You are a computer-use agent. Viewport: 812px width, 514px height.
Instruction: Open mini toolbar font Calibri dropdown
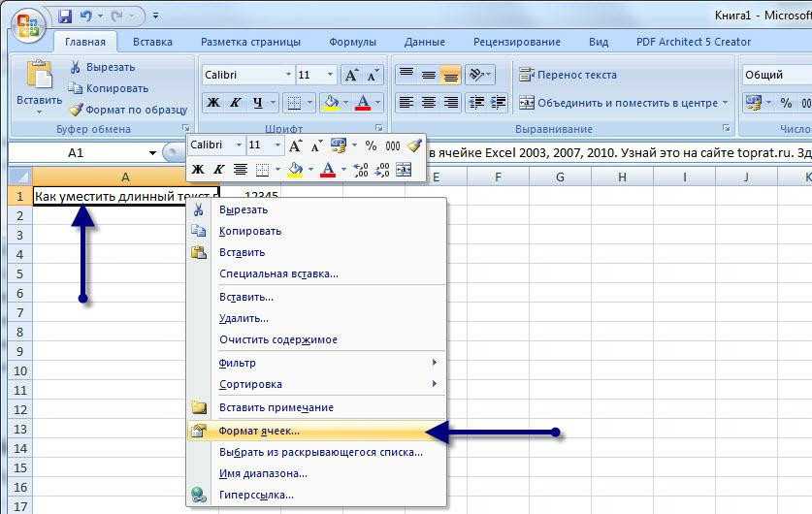(x=239, y=145)
